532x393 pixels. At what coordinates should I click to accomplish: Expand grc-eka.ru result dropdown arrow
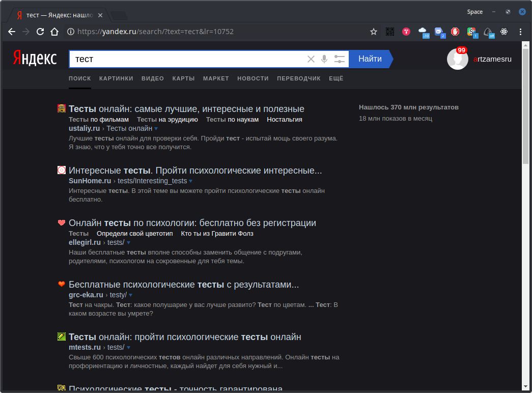coord(131,295)
